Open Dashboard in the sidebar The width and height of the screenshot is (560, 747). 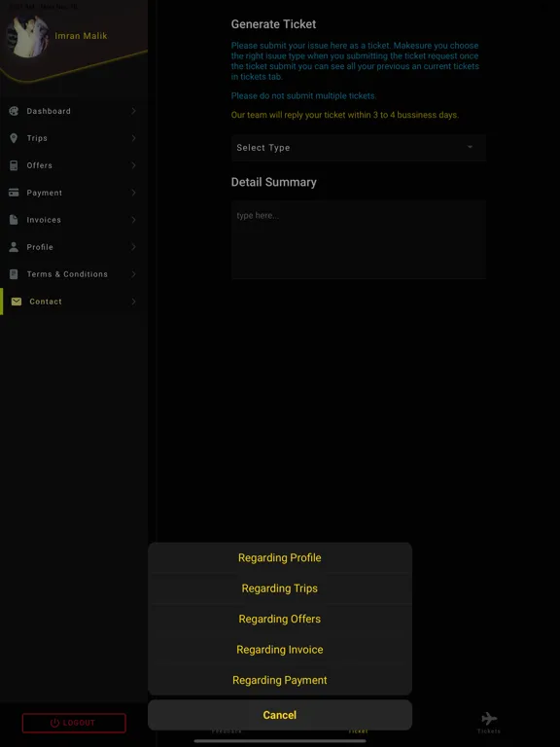point(74,111)
